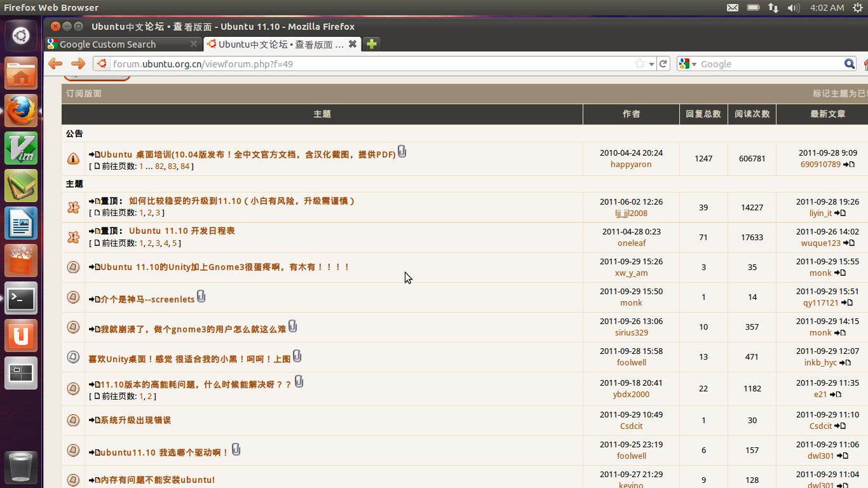Screen dimensions: 868x488
Task: Open the network indicator menu
Action: pyautogui.click(x=773, y=8)
